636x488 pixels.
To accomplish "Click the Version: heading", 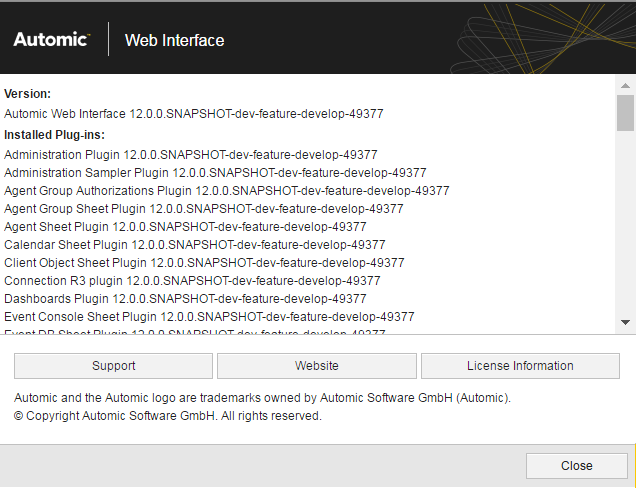I will [x=28, y=94].
